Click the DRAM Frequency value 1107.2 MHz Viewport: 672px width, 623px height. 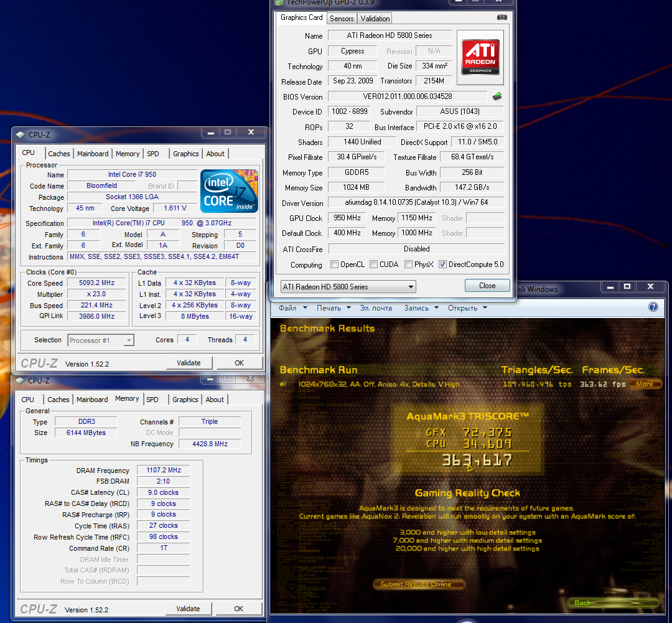coord(164,471)
